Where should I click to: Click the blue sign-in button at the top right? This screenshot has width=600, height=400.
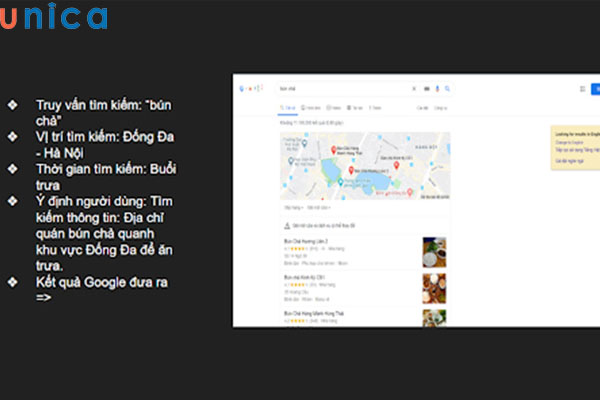coord(596,89)
